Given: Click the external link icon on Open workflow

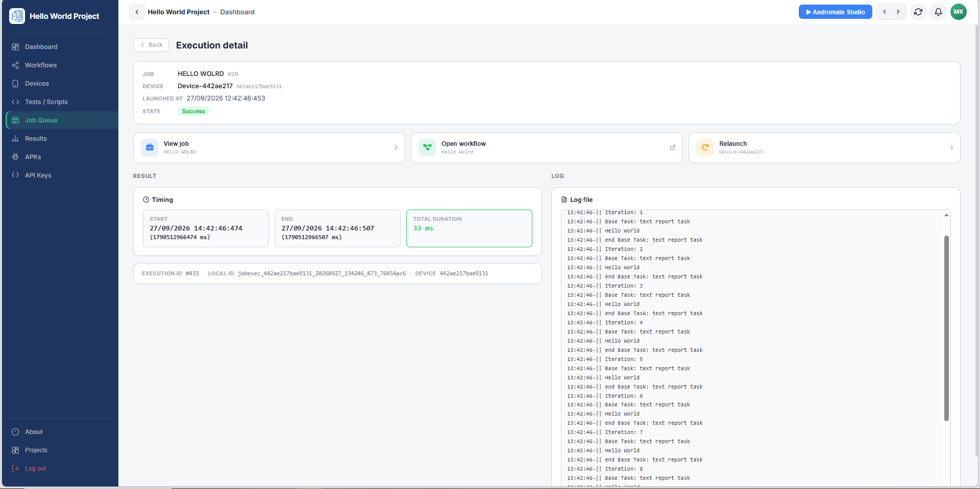Looking at the screenshot, I should (672, 148).
